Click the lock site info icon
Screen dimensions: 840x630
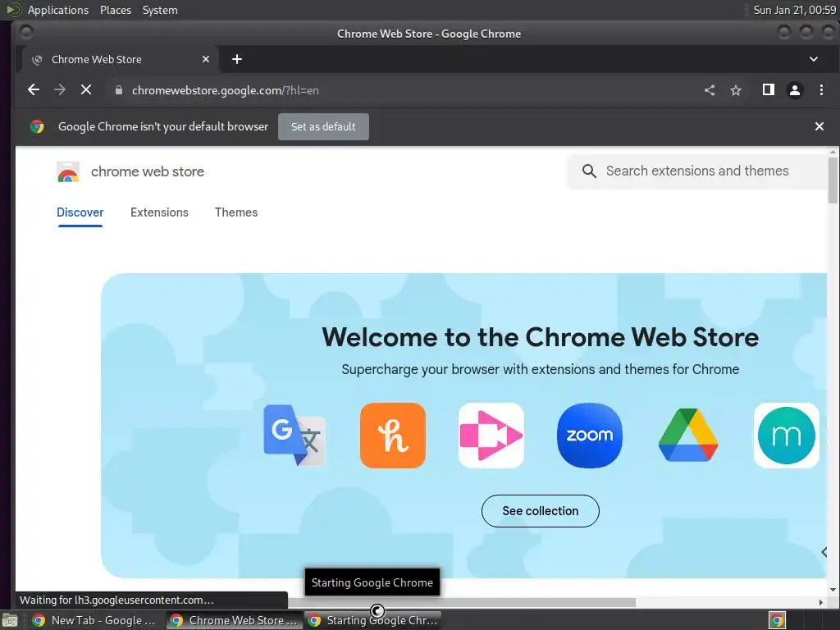click(x=119, y=90)
